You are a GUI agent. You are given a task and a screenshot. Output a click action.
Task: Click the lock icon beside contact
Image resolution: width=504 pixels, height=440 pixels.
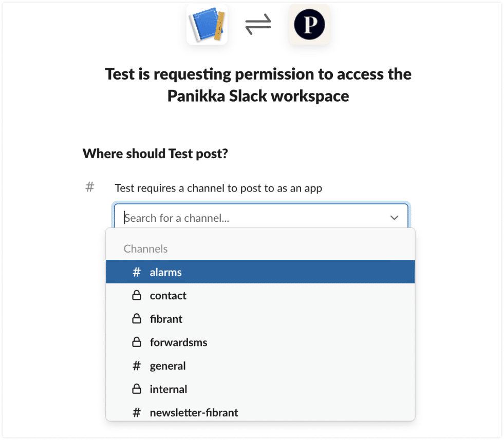tap(137, 296)
